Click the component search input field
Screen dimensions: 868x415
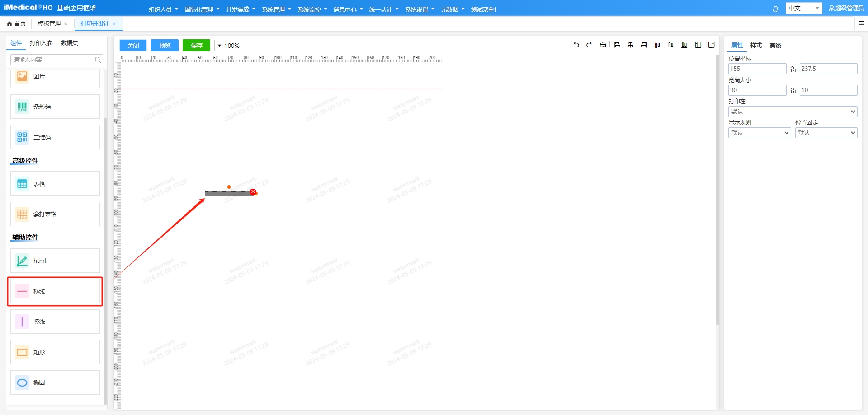tap(52, 60)
